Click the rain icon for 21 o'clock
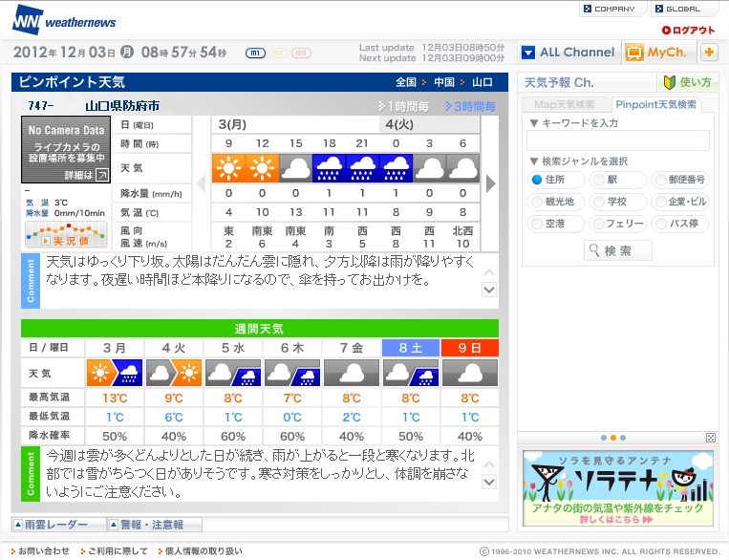Image resolution: width=729 pixels, height=560 pixels. click(x=363, y=168)
